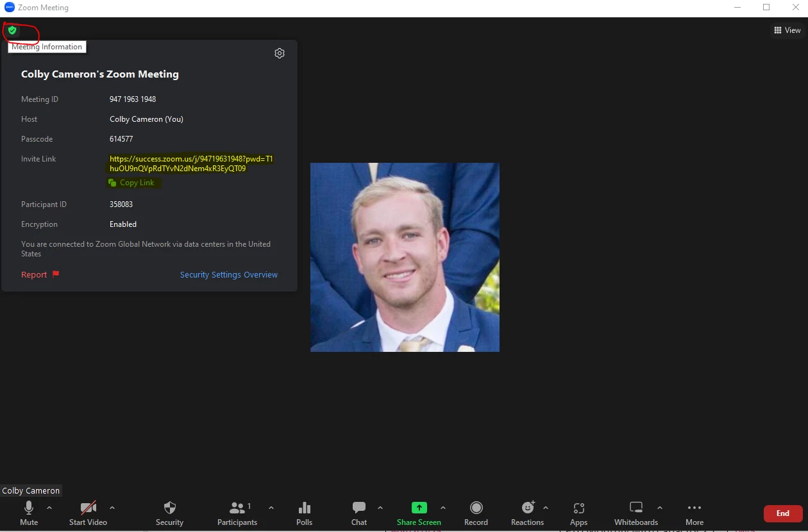Expand audio options arrow next to Mute
Screen dimensions: 808x532
tap(49, 508)
